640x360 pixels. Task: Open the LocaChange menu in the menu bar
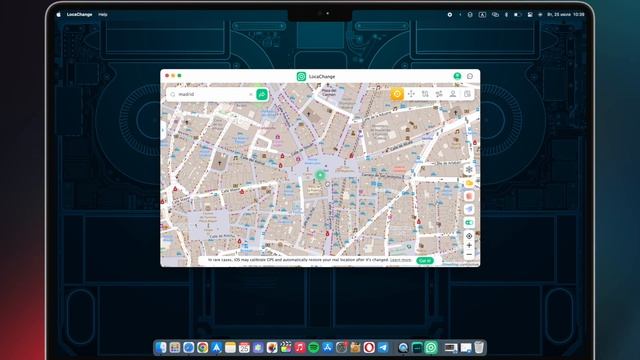click(79, 14)
